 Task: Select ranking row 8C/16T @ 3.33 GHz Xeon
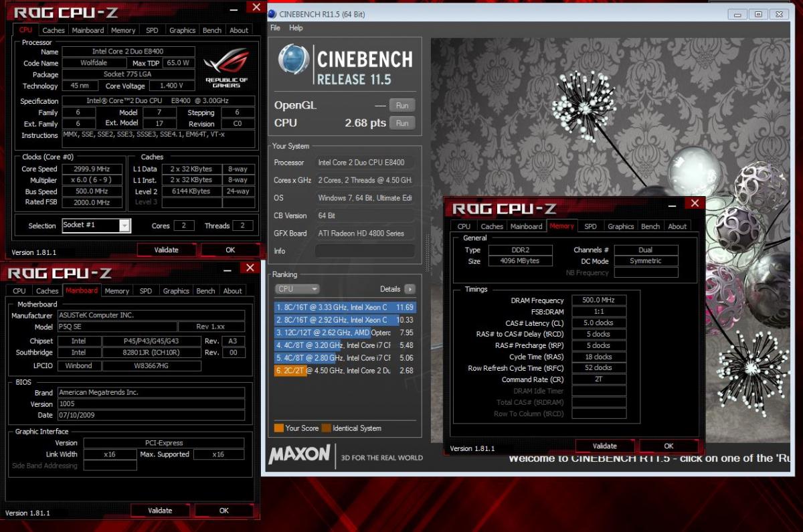tap(345, 307)
